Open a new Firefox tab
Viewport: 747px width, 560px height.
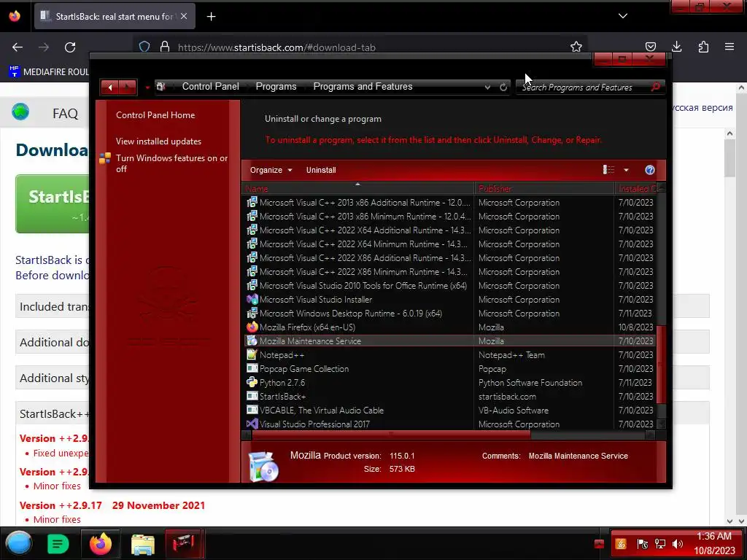(x=211, y=17)
